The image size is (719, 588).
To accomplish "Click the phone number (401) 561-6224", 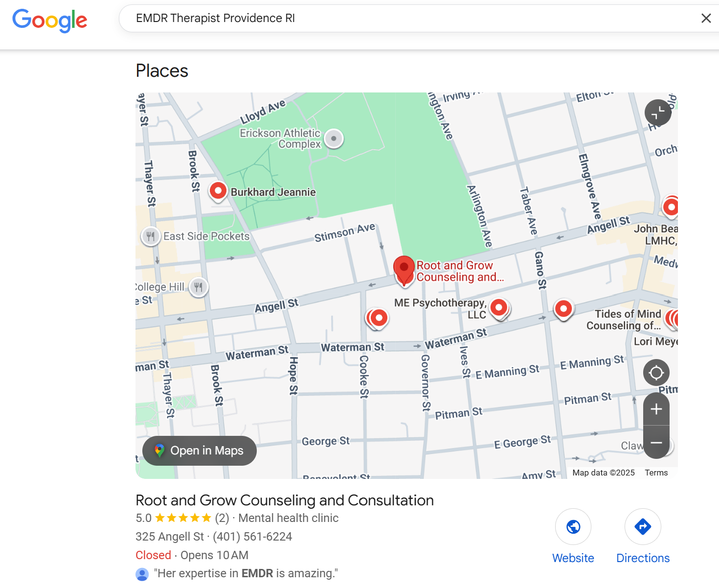I will coord(252,537).
